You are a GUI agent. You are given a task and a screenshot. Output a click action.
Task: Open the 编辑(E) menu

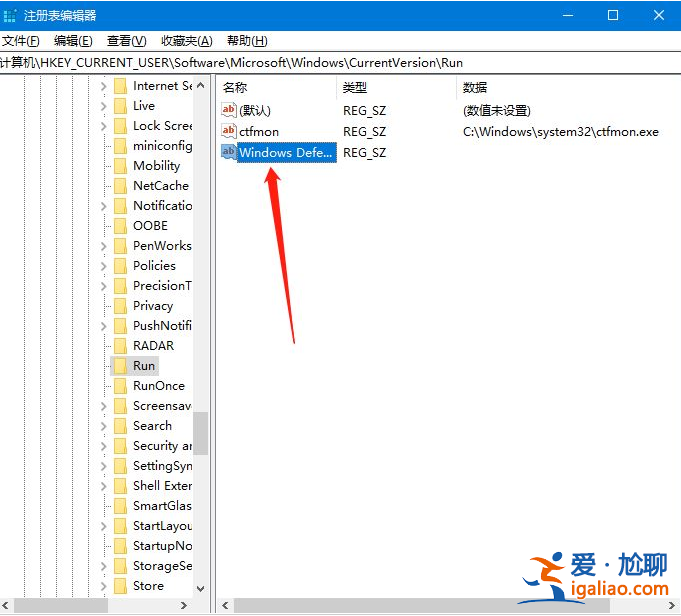73,41
